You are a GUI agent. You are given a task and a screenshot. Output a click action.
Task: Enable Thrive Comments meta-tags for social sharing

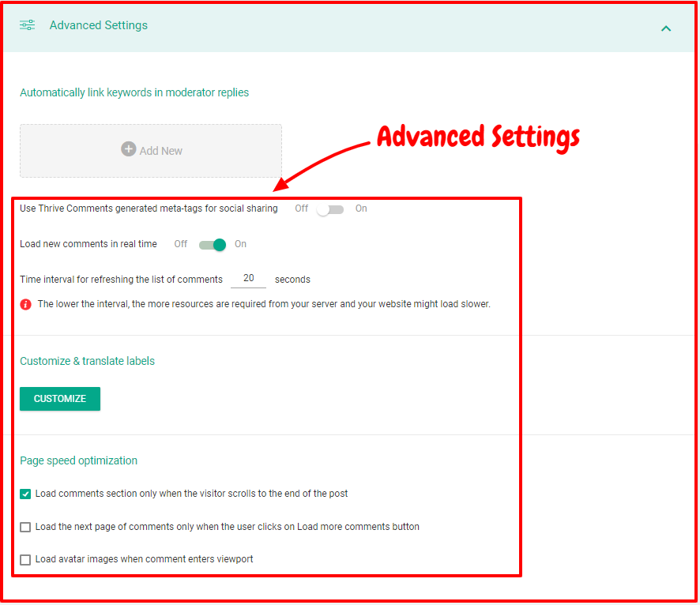point(329,209)
